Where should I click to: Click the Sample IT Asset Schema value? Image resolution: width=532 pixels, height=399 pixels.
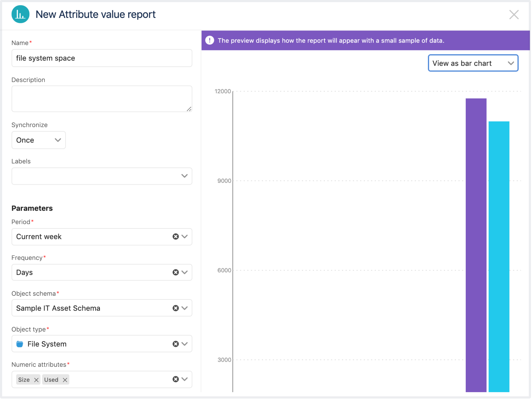click(x=58, y=308)
